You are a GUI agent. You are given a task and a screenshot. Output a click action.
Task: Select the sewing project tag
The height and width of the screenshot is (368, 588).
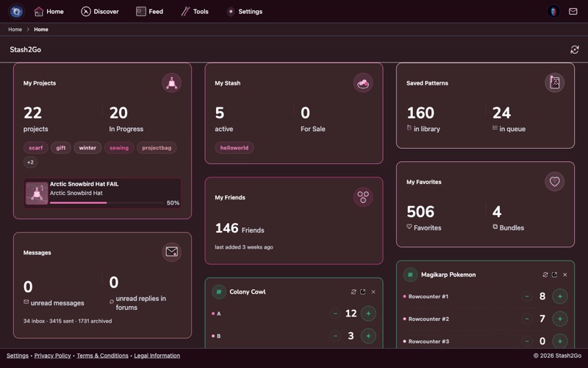pos(119,148)
